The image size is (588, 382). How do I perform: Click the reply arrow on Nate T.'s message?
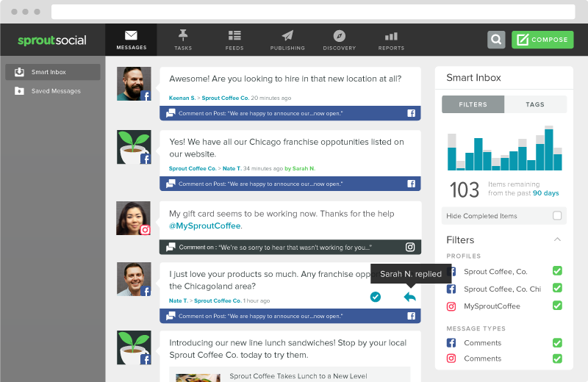point(410,297)
